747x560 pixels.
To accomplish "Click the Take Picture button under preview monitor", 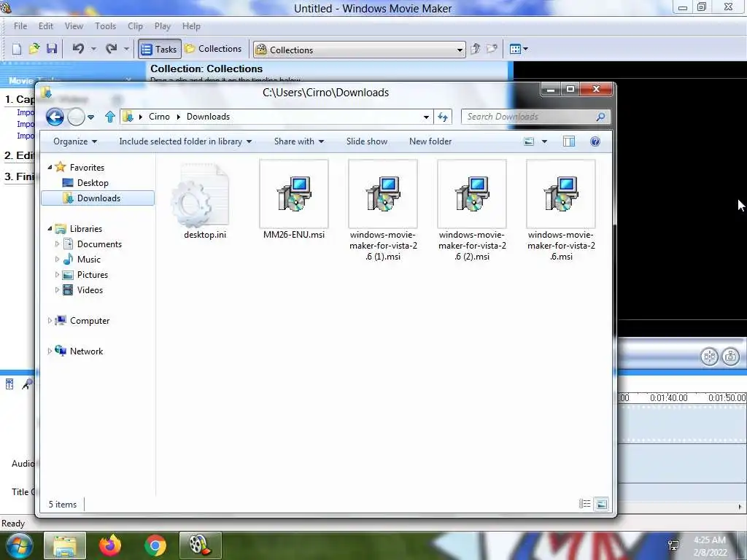I will 731,356.
